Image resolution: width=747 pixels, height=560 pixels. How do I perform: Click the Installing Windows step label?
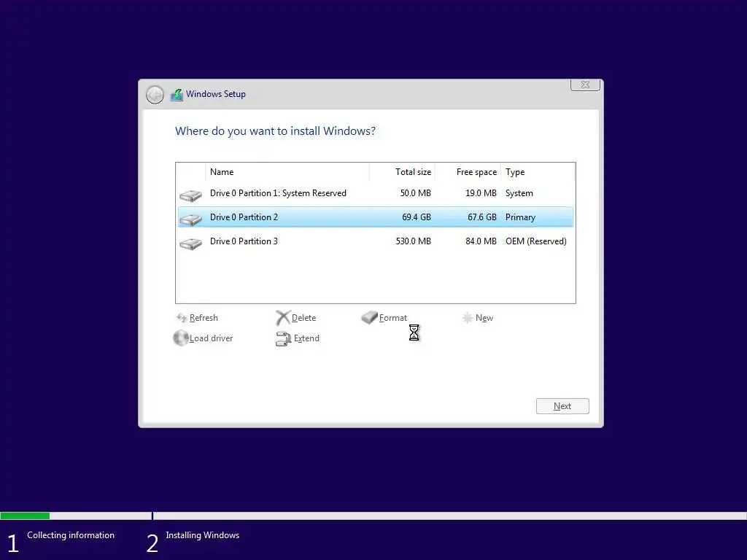point(203,535)
